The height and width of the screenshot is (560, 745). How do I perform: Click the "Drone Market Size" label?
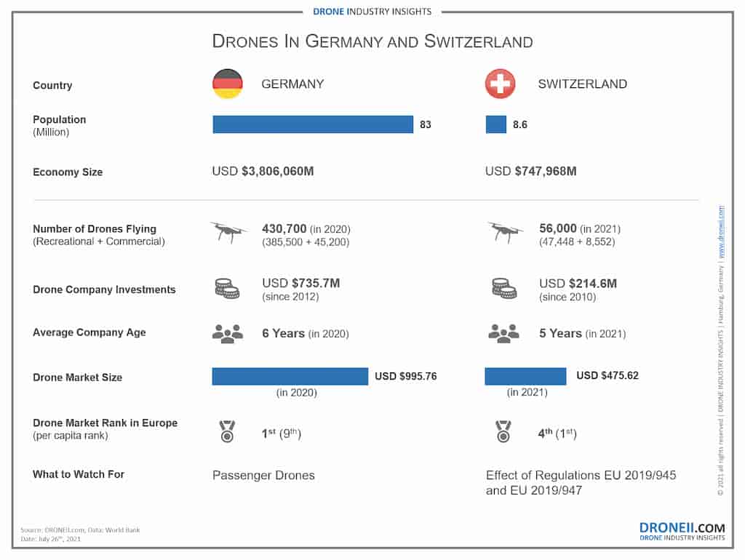point(77,377)
